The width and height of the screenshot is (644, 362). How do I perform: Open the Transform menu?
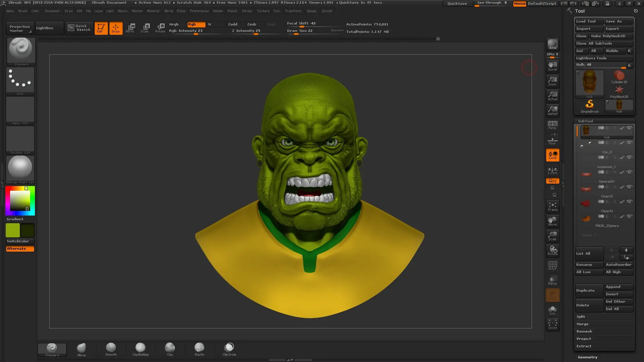[293, 11]
